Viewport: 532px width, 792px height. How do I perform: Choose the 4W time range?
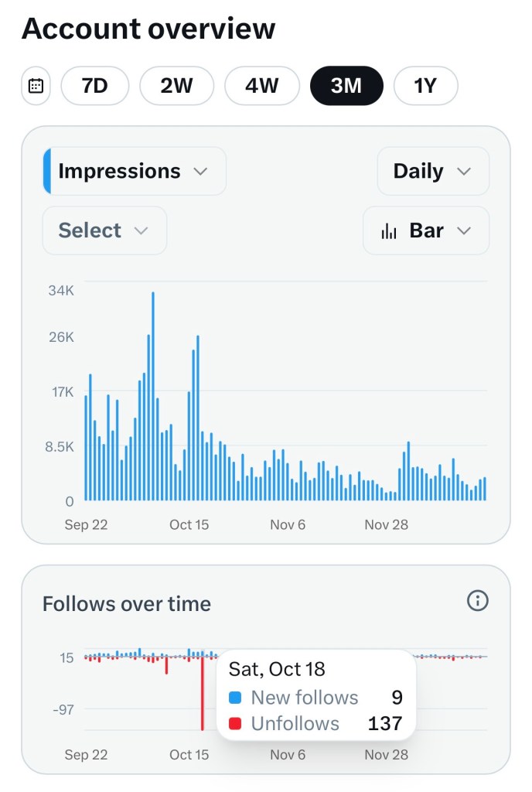[x=261, y=86]
